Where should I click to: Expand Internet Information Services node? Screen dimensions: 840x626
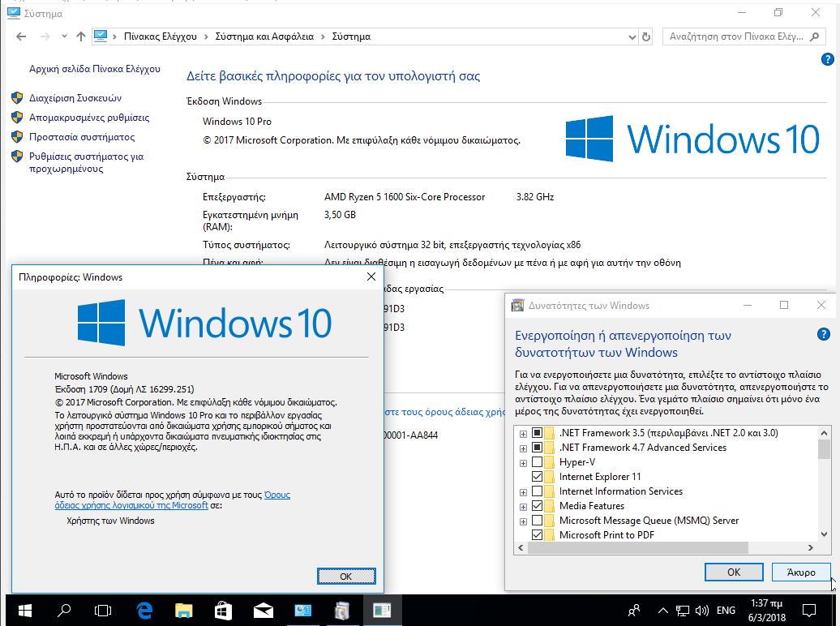523,492
